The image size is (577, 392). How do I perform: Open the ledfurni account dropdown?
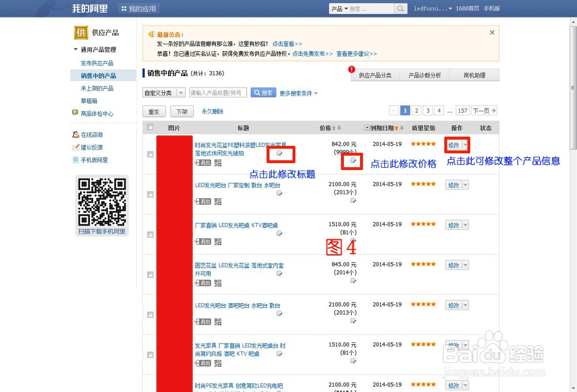(x=433, y=9)
